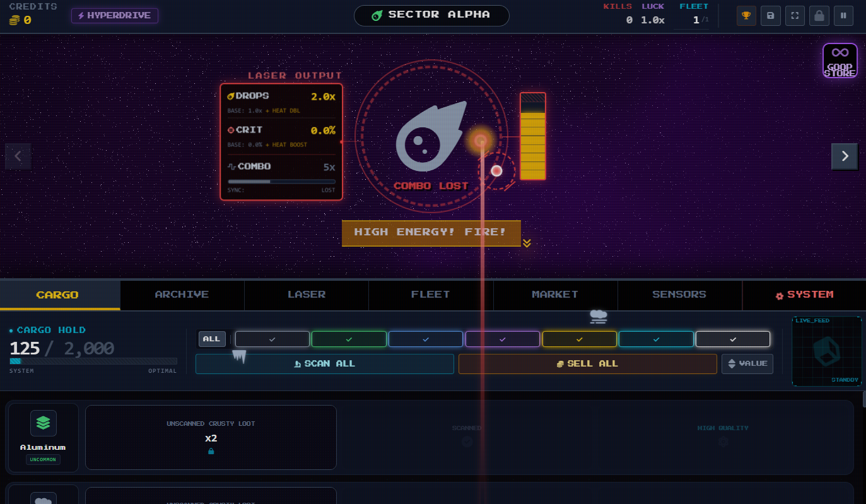
Task: Open the SYSTEM tab
Action: [x=804, y=295]
